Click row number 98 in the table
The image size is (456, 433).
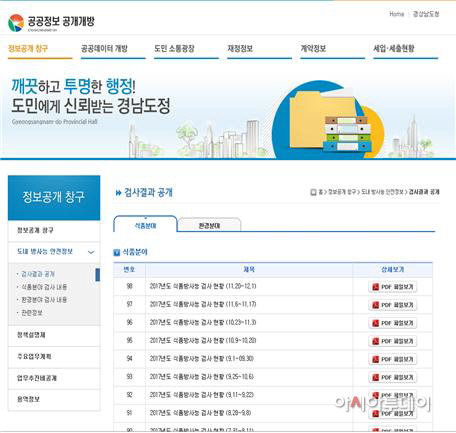click(129, 286)
